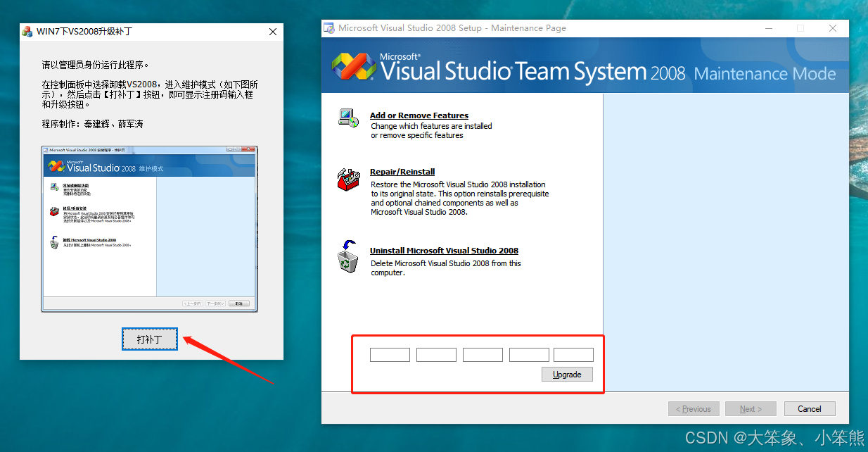Screen dimensions: 868x452
Task: Close the Visual Studio 2008 Setup window
Action: (833, 28)
